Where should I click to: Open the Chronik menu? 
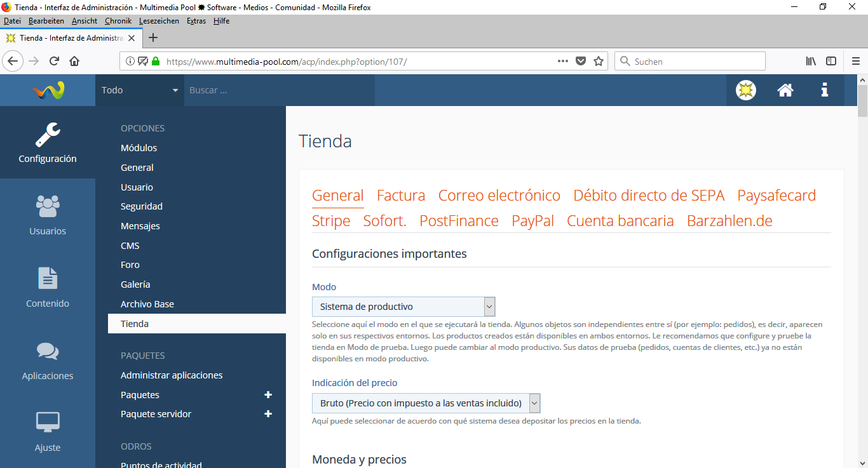[x=118, y=21]
